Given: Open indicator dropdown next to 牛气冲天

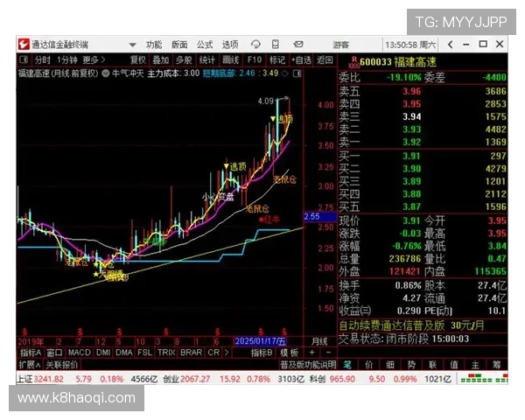Looking at the screenshot, I should [x=106, y=73].
